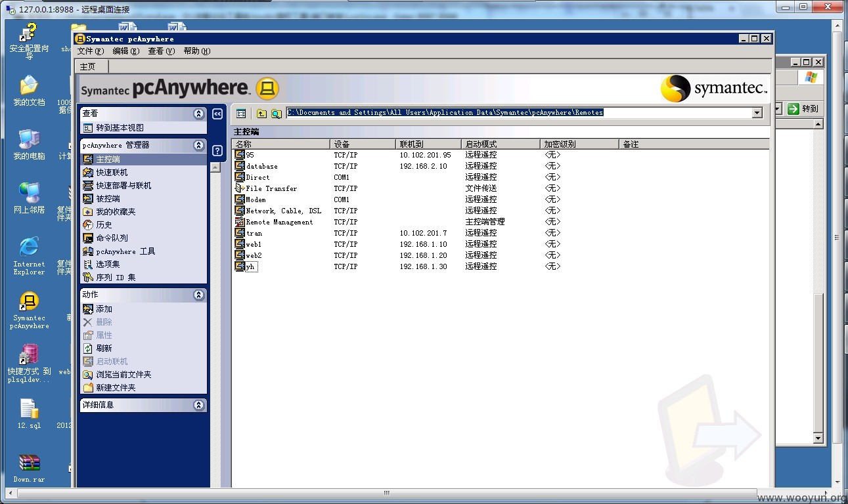The width and height of the screenshot is (848, 504).
Task: Open the 帮助 menu
Action: pyautogui.click(x=196, y=51)
